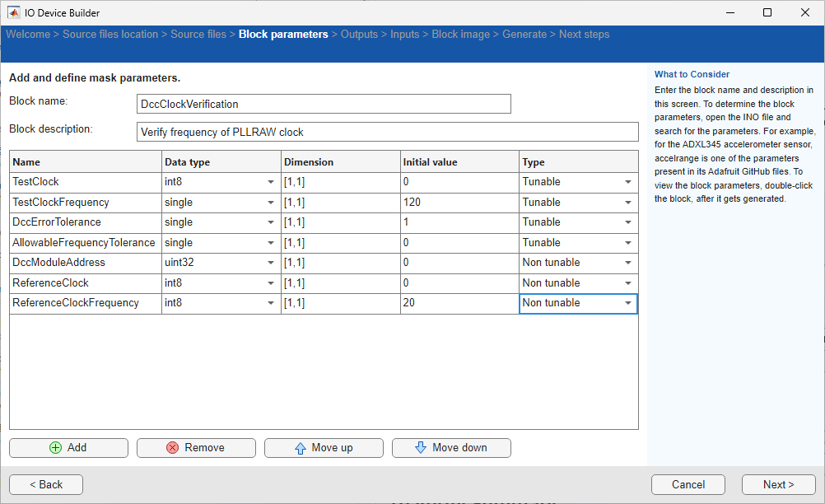Click the red Remove icon
Screen dimensions: 825x504
(x=173, y=448)
